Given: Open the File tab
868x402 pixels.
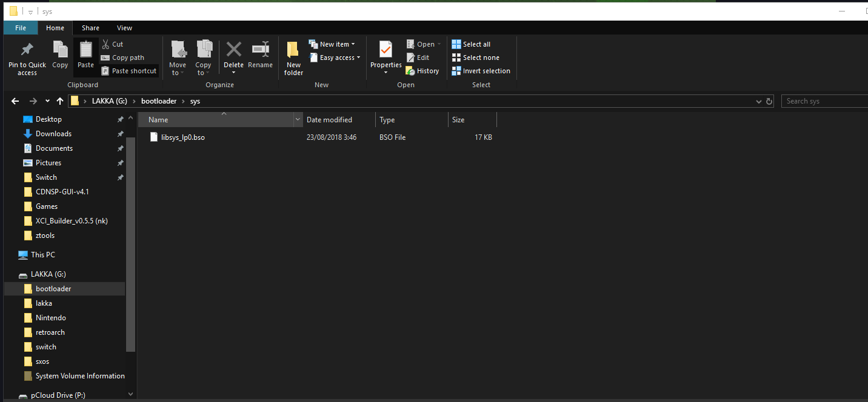Looking at the screenshot, I should click(x=21, y=28).
